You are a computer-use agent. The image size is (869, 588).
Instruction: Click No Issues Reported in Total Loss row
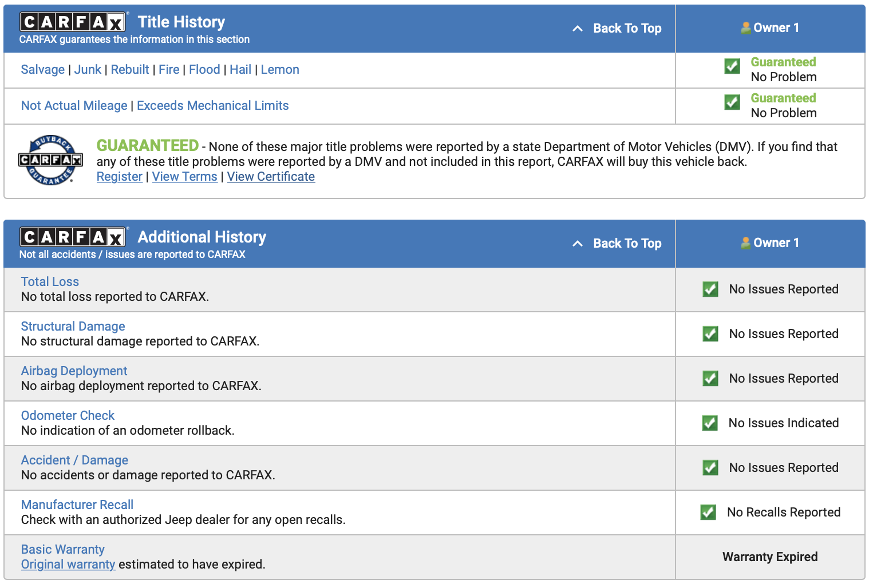click(x=784, y=289)
